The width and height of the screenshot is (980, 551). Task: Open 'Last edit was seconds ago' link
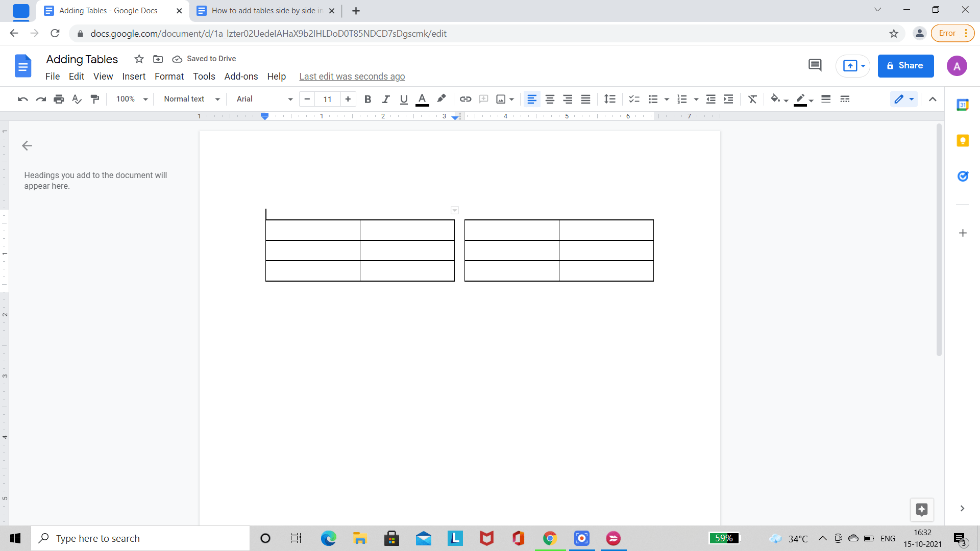[x=352, y=77]
